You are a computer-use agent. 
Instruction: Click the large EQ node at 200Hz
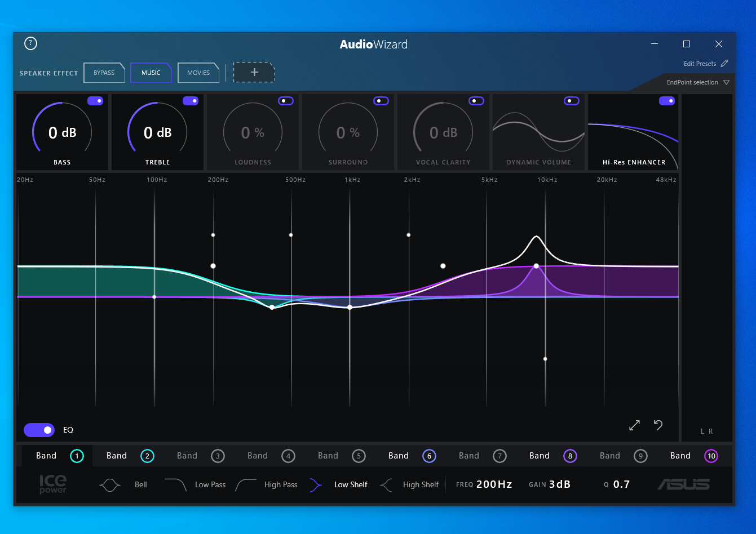coord(213,266)
